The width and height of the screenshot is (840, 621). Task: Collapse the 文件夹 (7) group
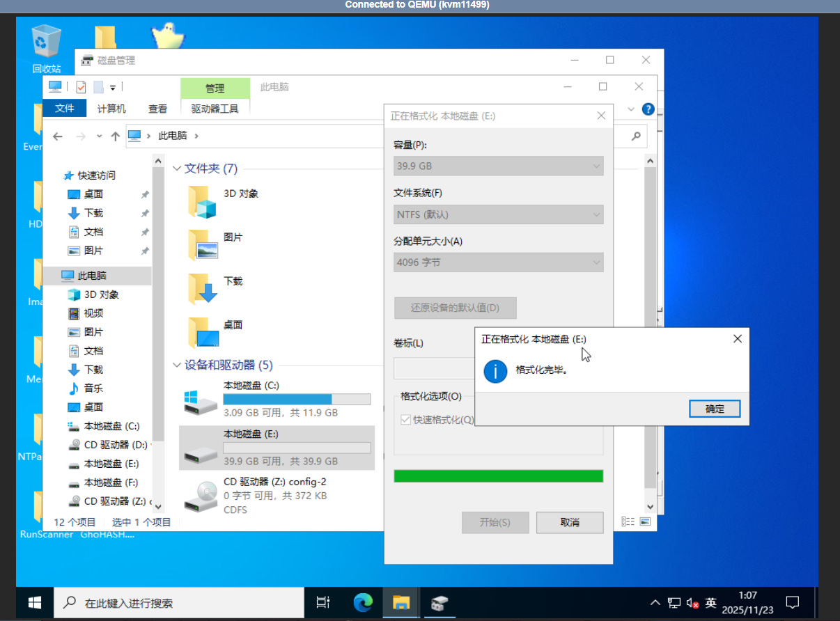[x=177, y=168]
